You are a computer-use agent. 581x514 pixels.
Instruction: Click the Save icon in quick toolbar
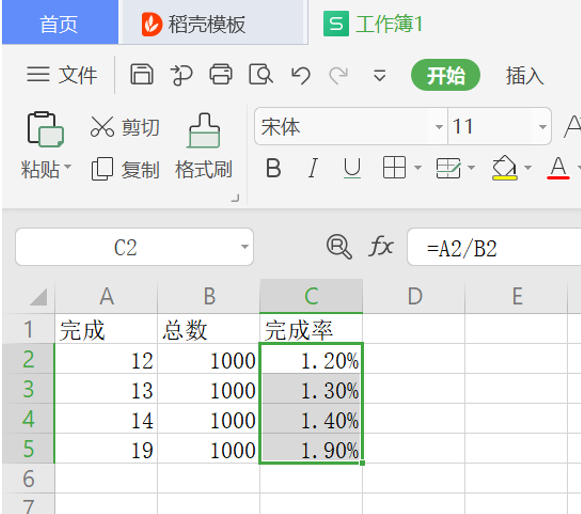point(142,74)
